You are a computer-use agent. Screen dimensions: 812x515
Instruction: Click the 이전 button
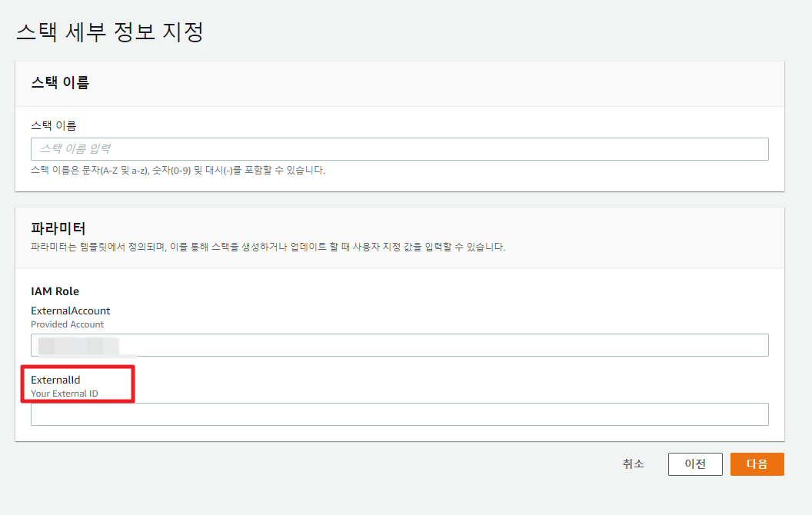coord(694,464)
